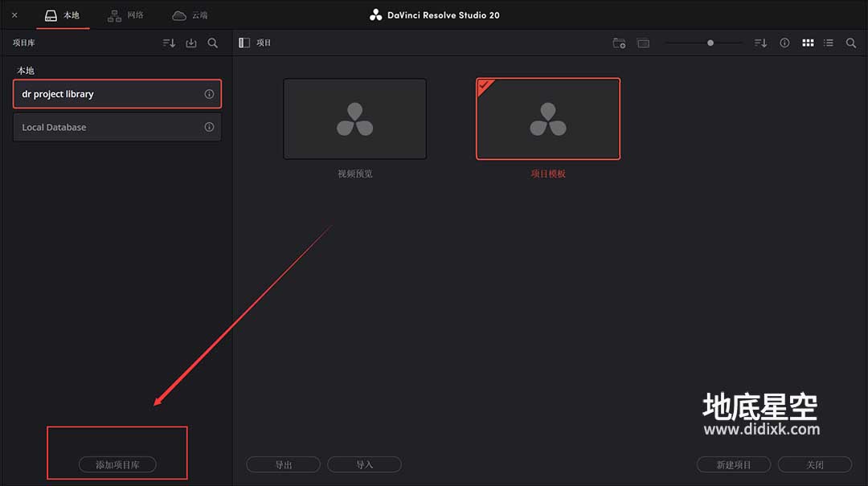Click the folder icon beside new folder
Image resolution: width=868 pixels, height=486 pixels.
click(643, 43)
